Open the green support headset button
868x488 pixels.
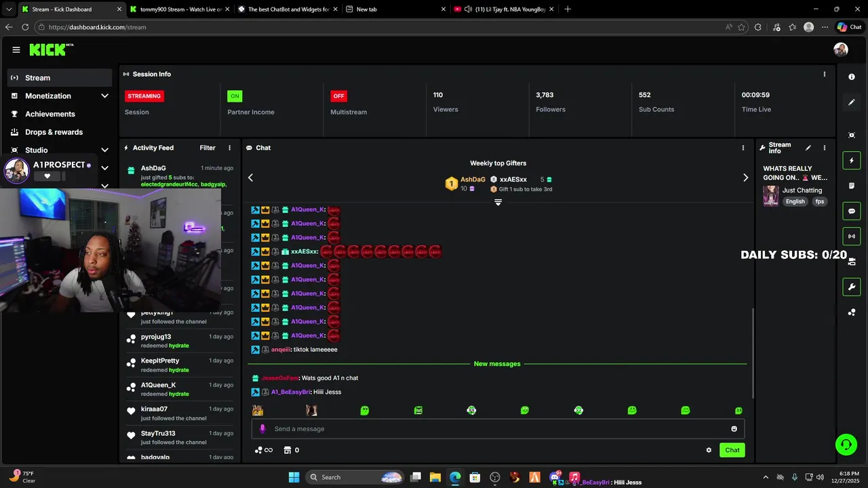846,445
